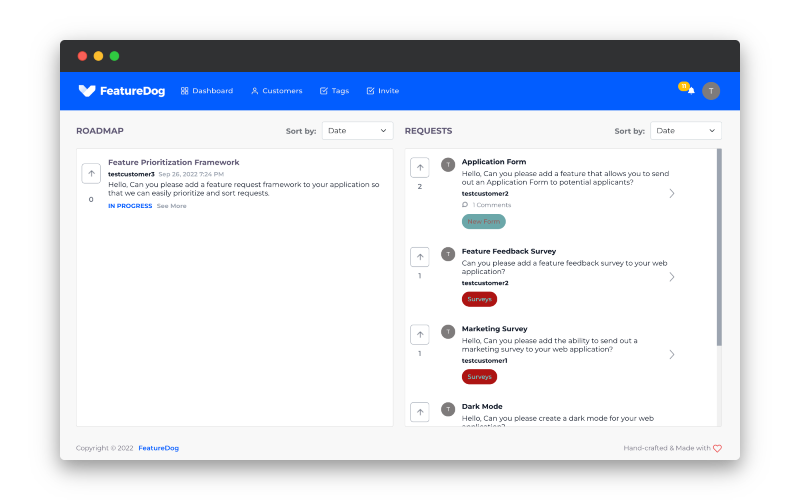Open the Tags page
The width and height of the screenshot is (800, 500).
[x=335, y=91]
